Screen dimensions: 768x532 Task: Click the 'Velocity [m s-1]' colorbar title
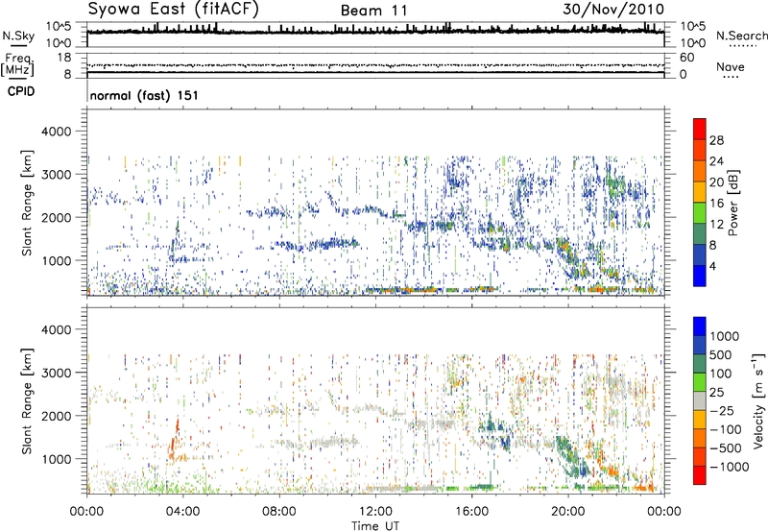(758, 400)
